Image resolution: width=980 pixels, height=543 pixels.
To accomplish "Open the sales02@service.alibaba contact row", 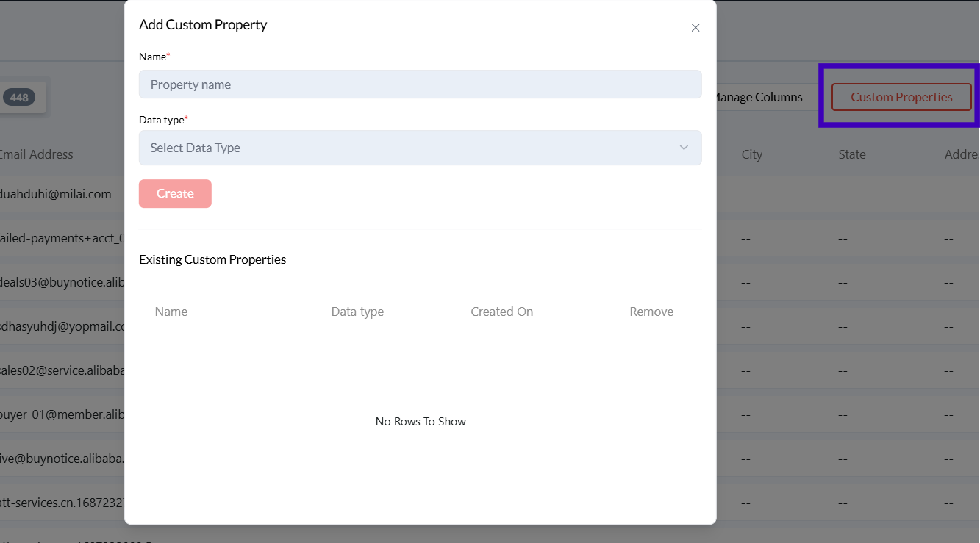I will click(62, 370).
